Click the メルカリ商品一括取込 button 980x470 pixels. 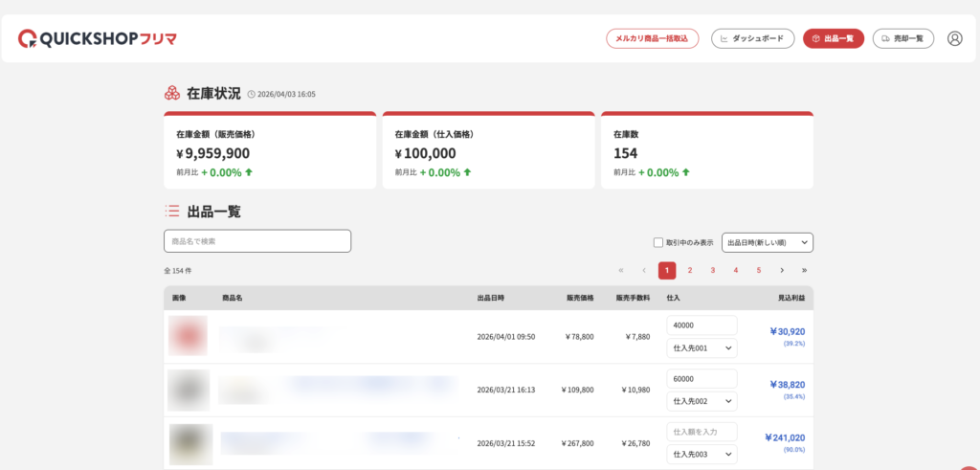click(652, 38)
